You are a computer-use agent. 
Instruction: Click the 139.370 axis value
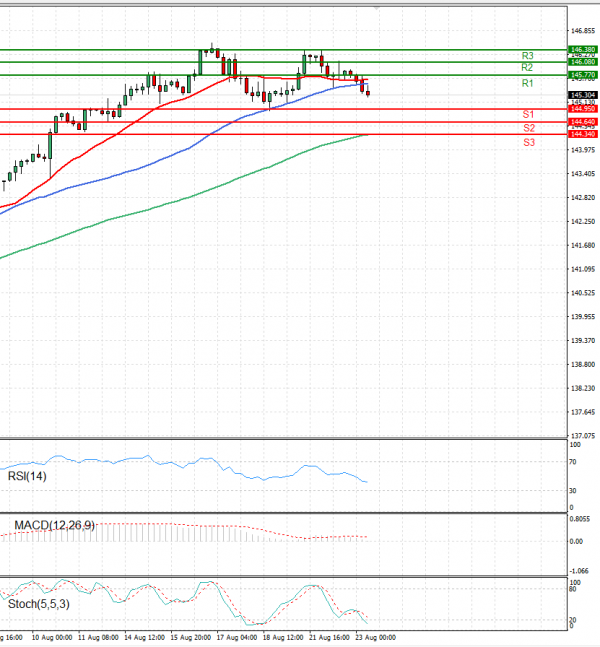pos(583,340)
